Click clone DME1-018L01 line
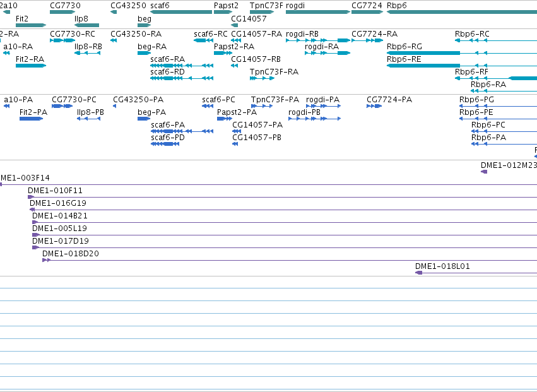The height and width of the screenshot is (392, 537). click(476, 273)
